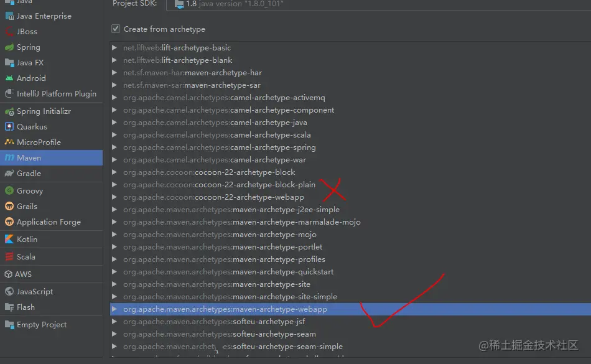Uncheck Create from archetype checkbox

[x=116, y=29]
